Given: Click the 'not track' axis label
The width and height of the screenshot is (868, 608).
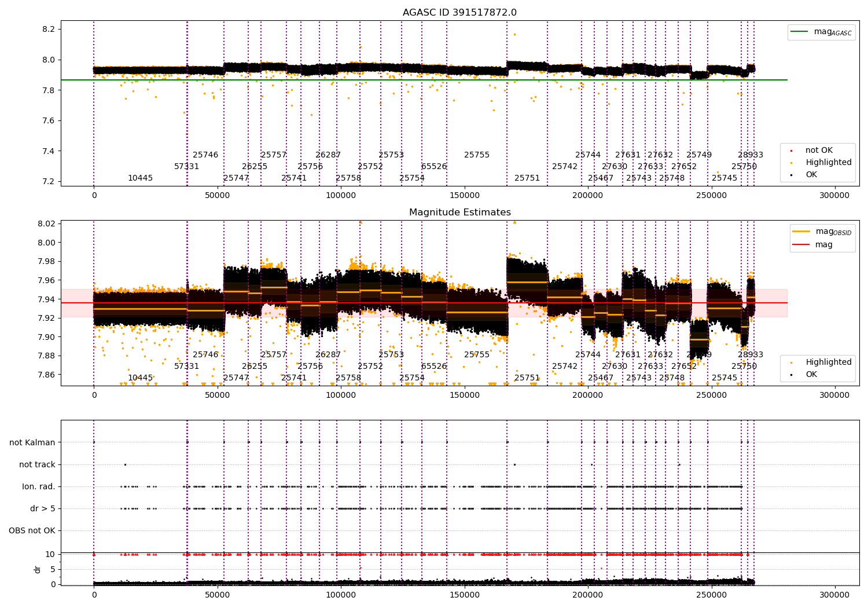Looking at the screenshot, I should 37,465.
